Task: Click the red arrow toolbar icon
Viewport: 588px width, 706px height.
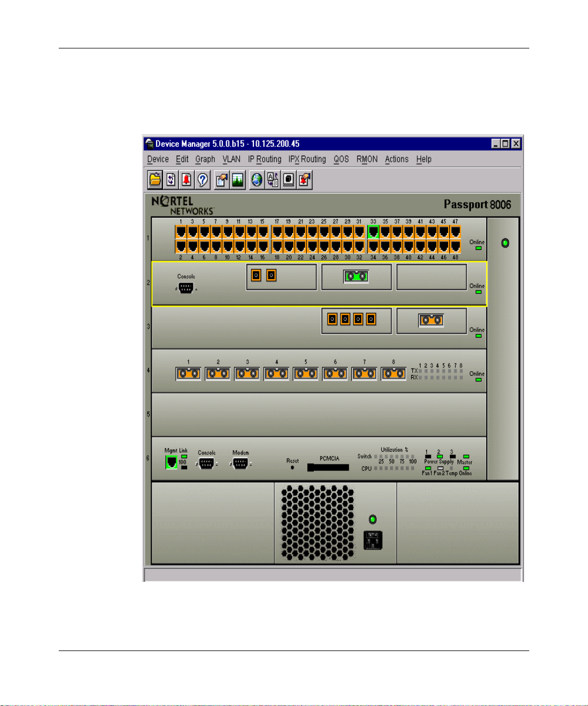Action: (304, 180)
